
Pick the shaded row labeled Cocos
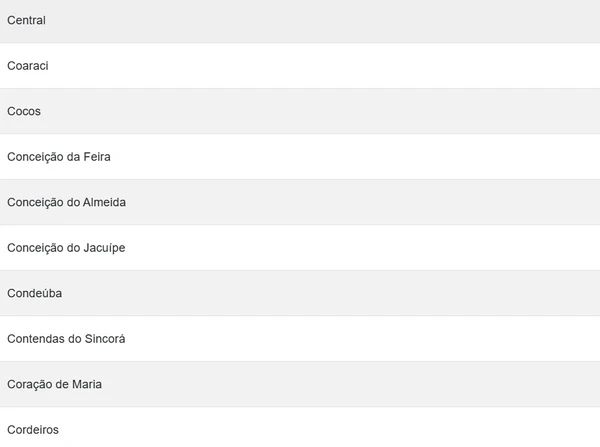click(300, 111)
